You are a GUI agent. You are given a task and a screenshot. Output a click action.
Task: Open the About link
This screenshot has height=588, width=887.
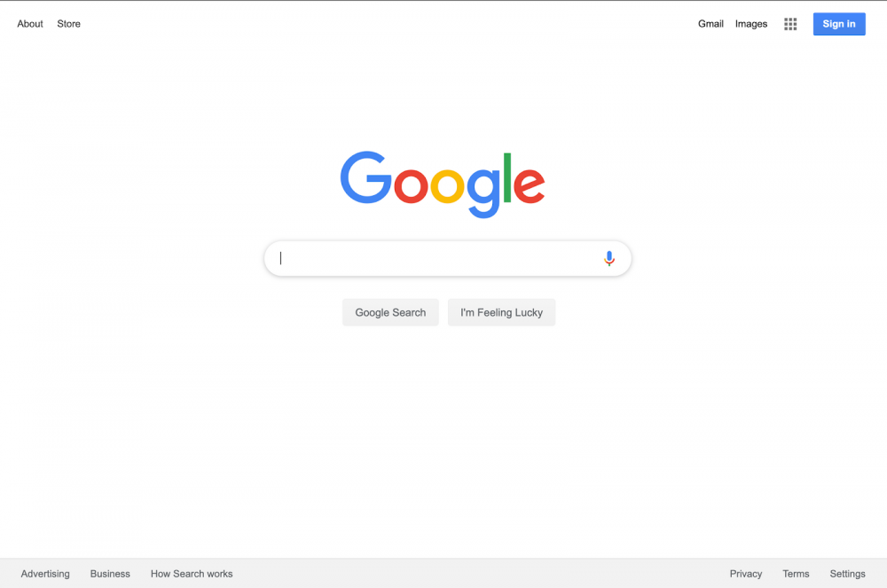pos(30,24)
